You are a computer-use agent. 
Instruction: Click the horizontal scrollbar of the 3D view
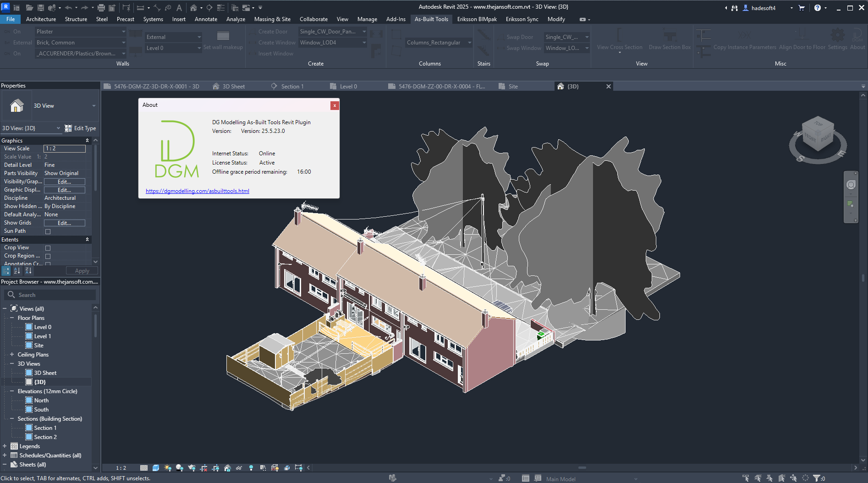[x=582, y=468]
